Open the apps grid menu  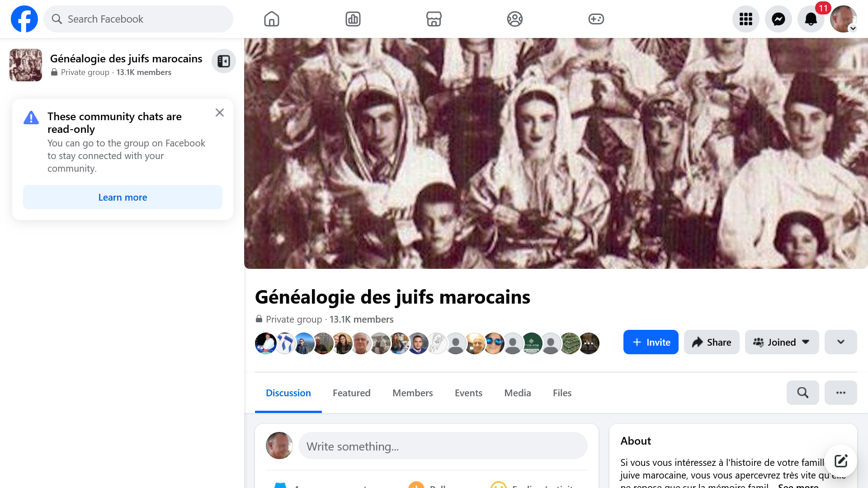pyautogui.click(x=745, y=19)
